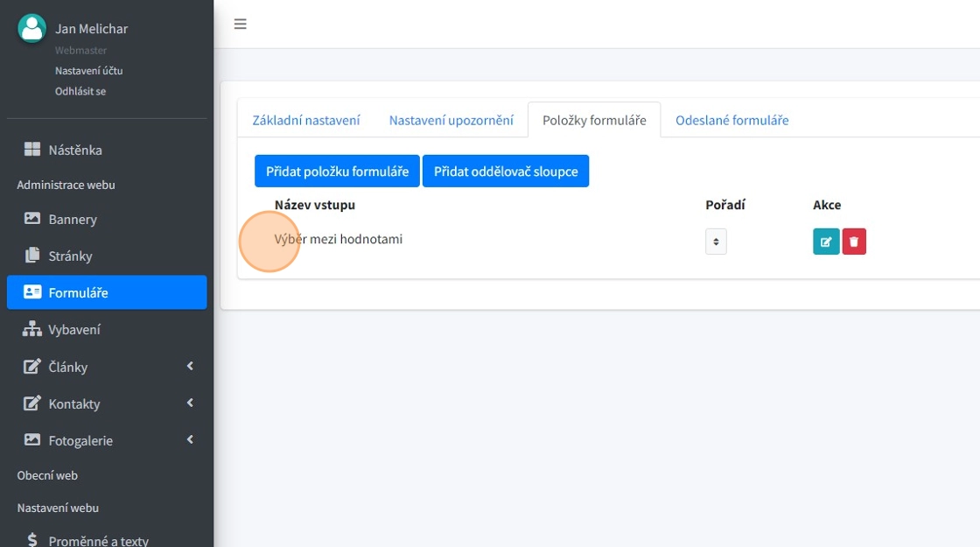This screenshot has width=980, height=547.
Task: Click the Proměnné a texty dollar icon
Action: 32,540
